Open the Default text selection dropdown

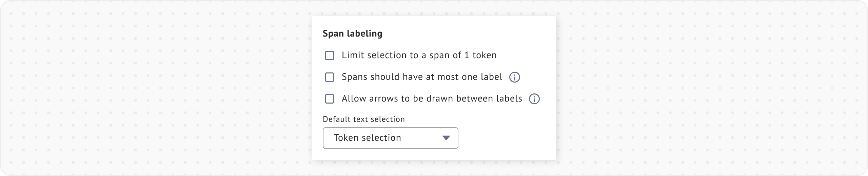point(390,138)
